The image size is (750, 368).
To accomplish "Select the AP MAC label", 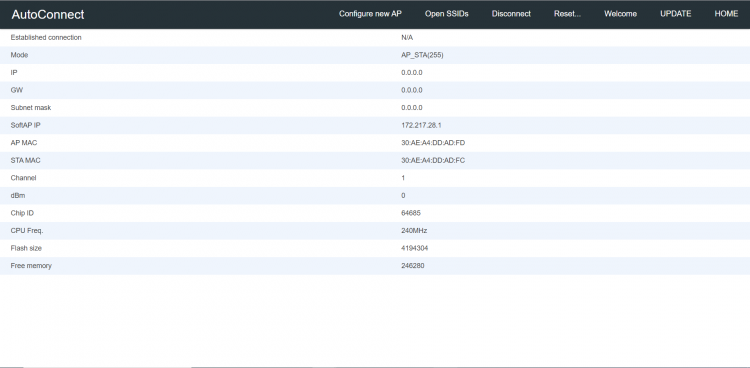I will click(24, 143).
